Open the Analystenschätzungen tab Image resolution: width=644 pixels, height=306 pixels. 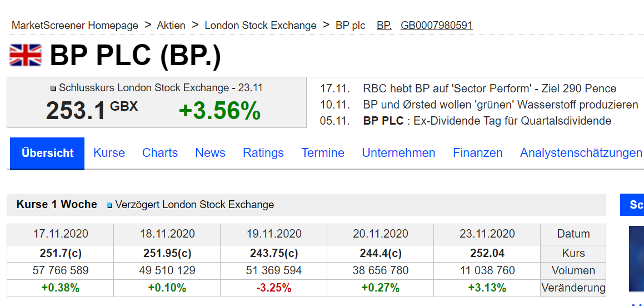tap(581, 153)
